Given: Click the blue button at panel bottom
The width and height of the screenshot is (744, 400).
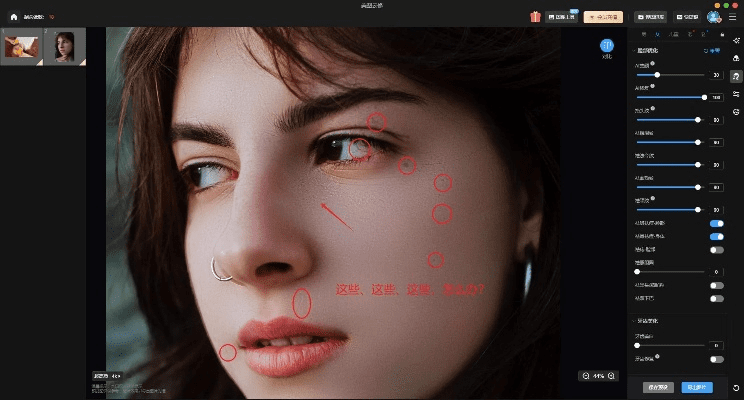Looking at the screenshot, I should pyautogui.click(x=696, y=386).
